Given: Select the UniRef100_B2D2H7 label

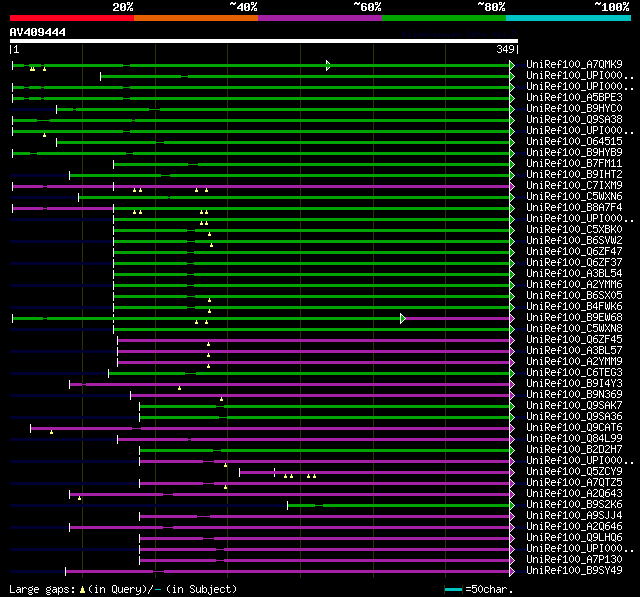Looking at the screenshot, I should tap(574, 450).
